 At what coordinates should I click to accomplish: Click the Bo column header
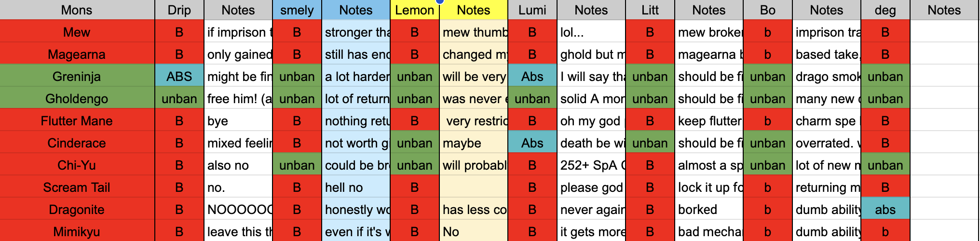tap(768, 10)
